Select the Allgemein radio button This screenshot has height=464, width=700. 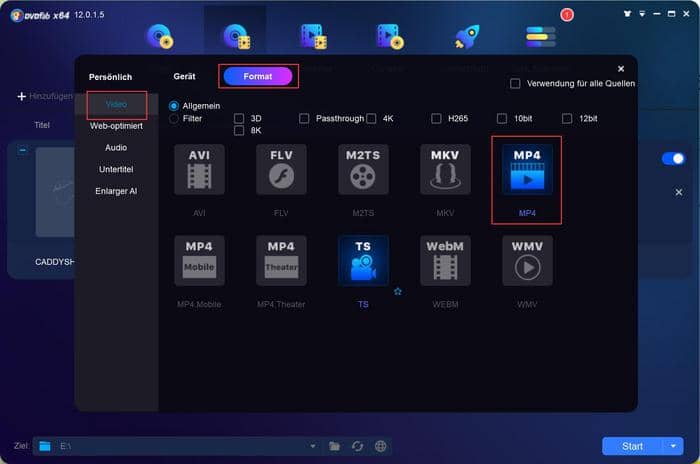click(174, 106)
